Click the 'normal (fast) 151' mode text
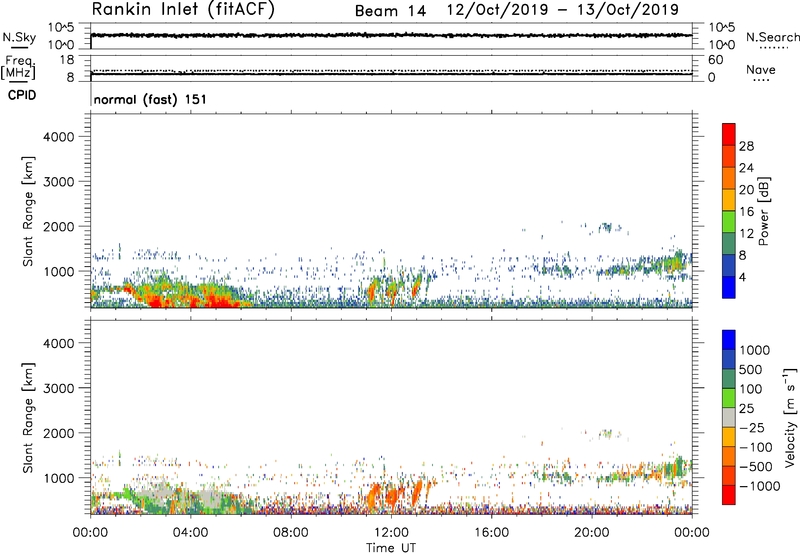The image size is (800, 554). tap(150, 99)
